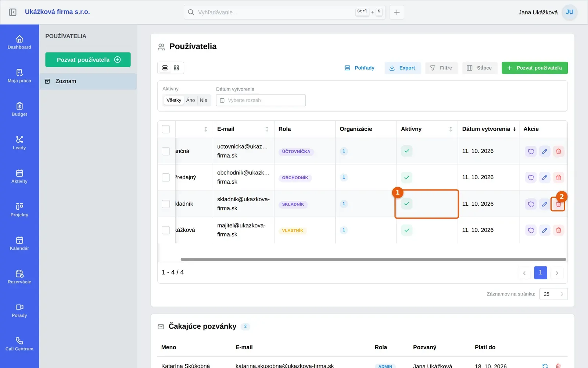Tick the select-all checkbox in table header
588x368 pixels.
click(x=166, y=129)
